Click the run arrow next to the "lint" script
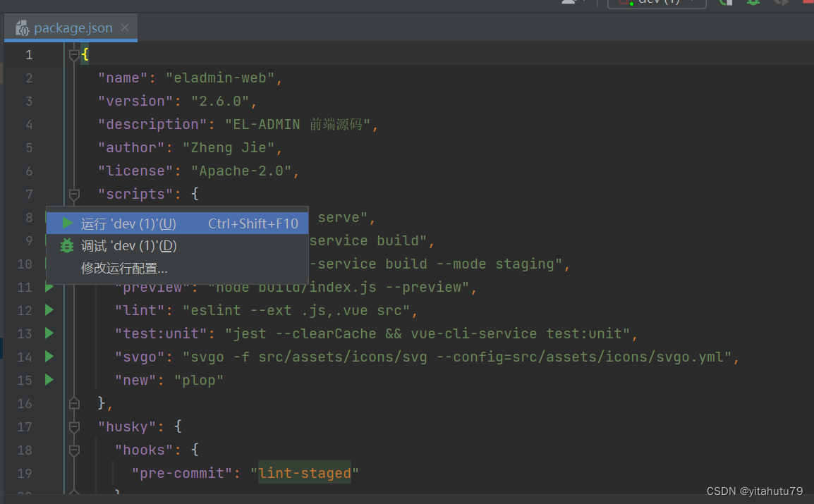 (x=49, y=309)
